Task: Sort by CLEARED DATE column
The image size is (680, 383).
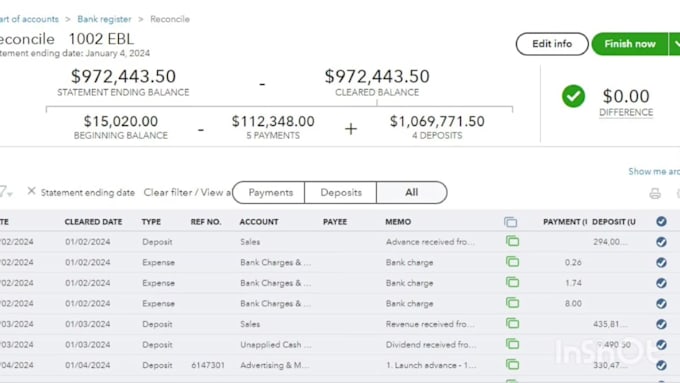Action: (93, 222)
